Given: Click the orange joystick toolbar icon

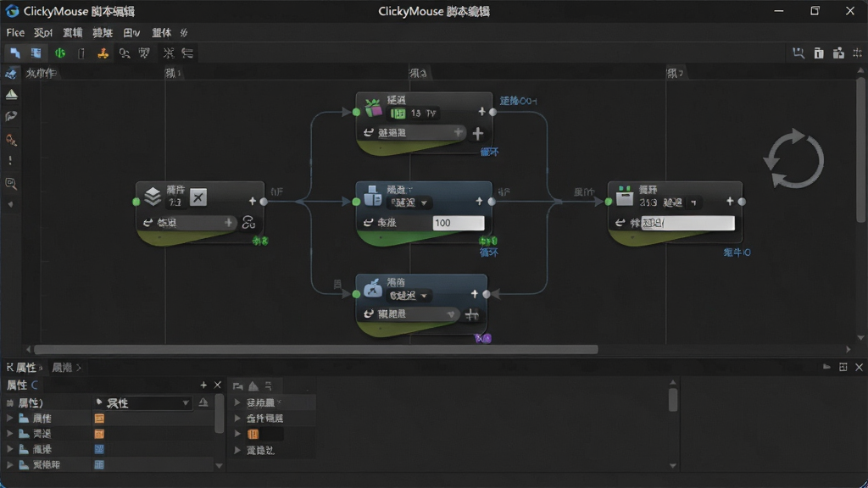Looking at the screenshot, I should click(x=103, y=53).
